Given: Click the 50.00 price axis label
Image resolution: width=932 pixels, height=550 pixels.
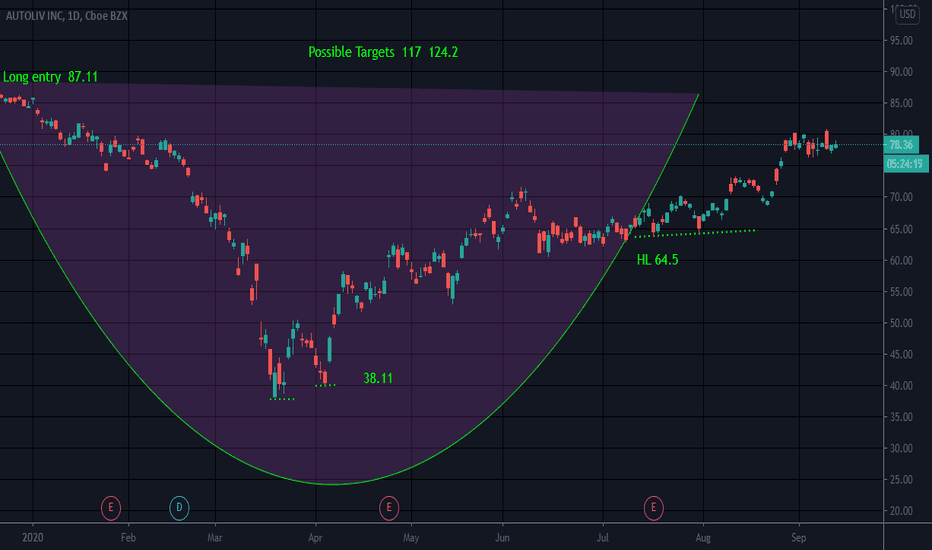Looking at the screenshot, I should tap(901, 323).
